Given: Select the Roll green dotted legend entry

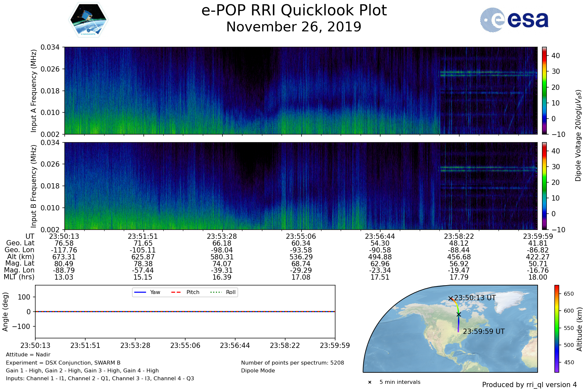Looking at the screenshot, I should [223, 292].
